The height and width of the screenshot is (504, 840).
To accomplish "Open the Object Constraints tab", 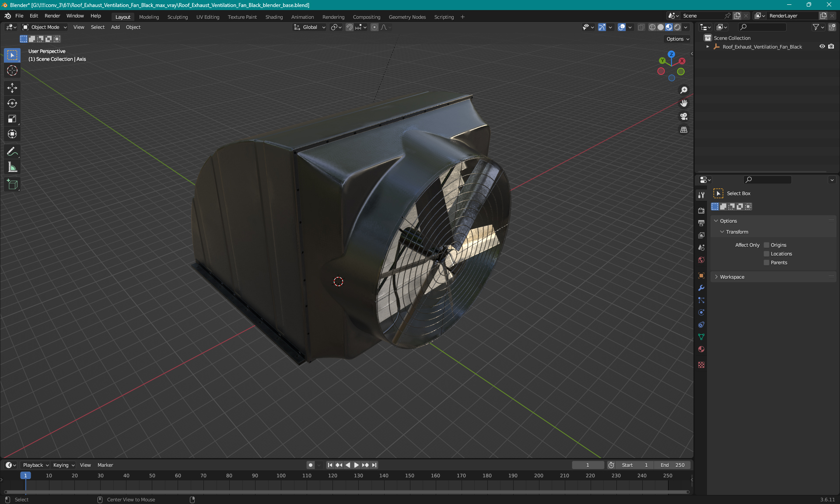I will (701, 325).
